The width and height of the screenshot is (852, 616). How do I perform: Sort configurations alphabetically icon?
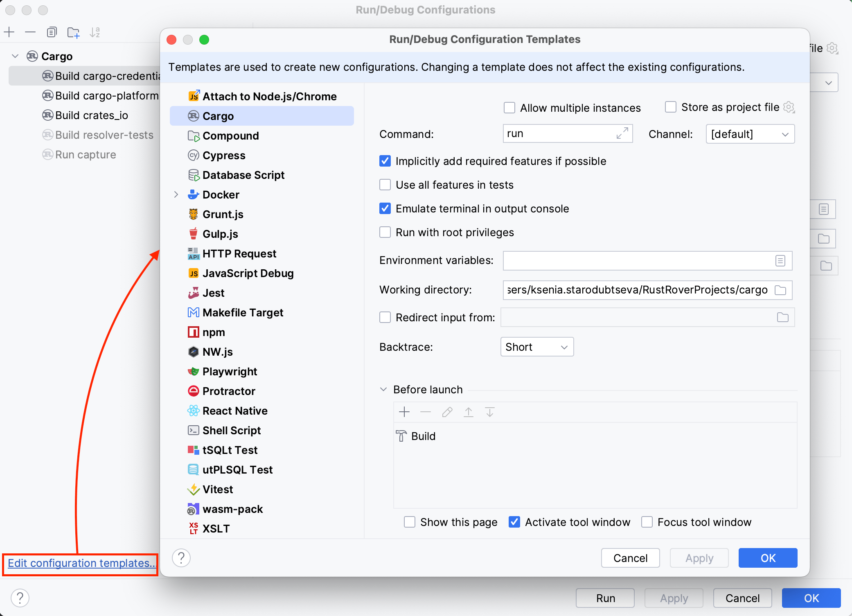click(x=95, y=32)
